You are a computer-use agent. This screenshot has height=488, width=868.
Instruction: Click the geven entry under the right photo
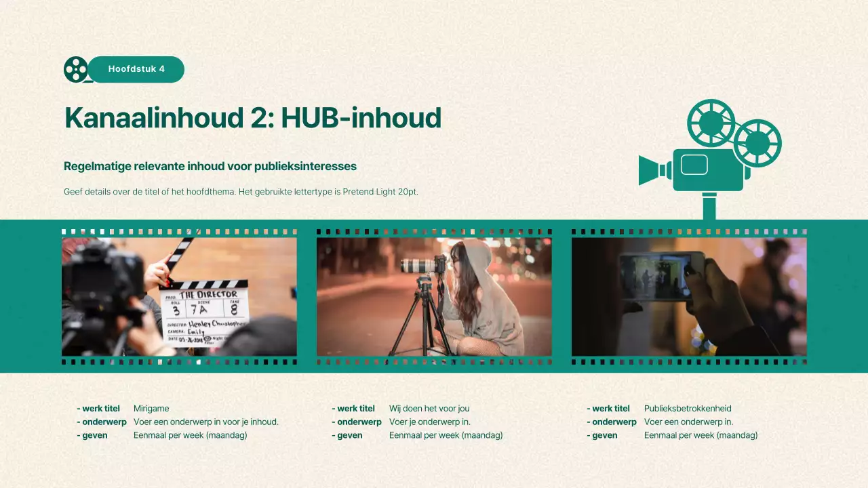coord(602,435)
